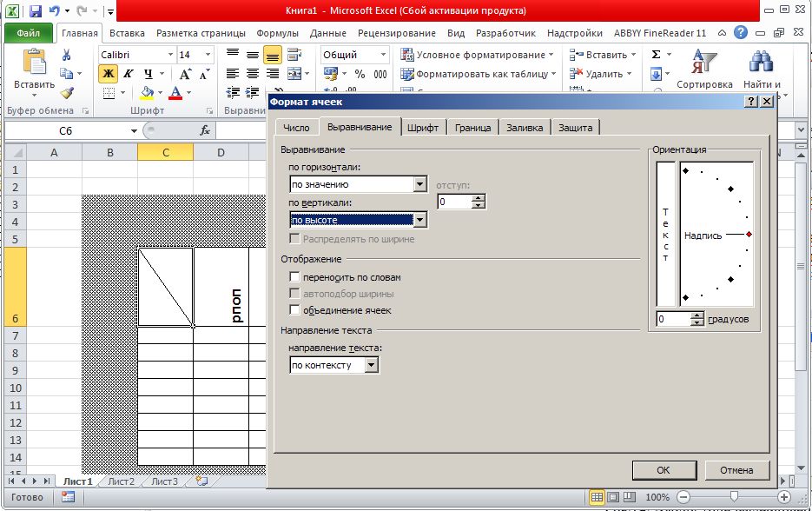Click the Find and select binoculars icon
This screenshot has height=511, width=812.
click(761, 62)
